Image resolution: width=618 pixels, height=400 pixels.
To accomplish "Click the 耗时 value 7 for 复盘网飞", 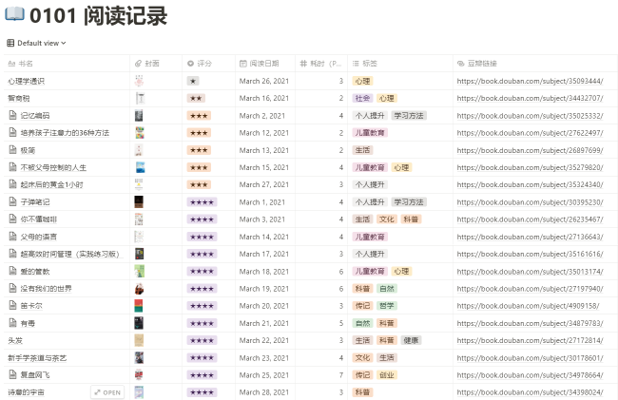I will click(x=341, y=375).
